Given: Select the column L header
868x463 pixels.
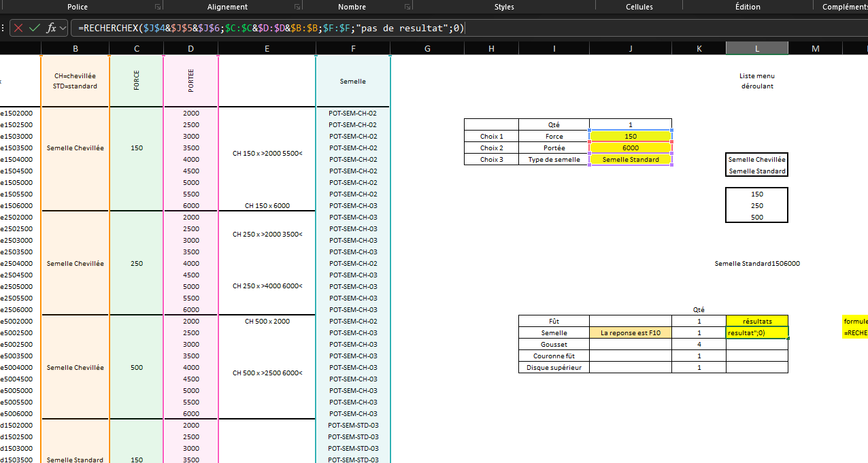Looking at the screenshot, I should click(x=757, y=48).
